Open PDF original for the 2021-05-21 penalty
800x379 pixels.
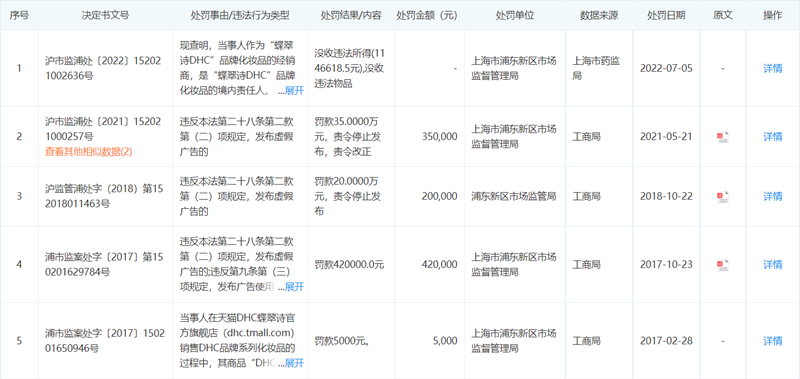click(722, 137)
